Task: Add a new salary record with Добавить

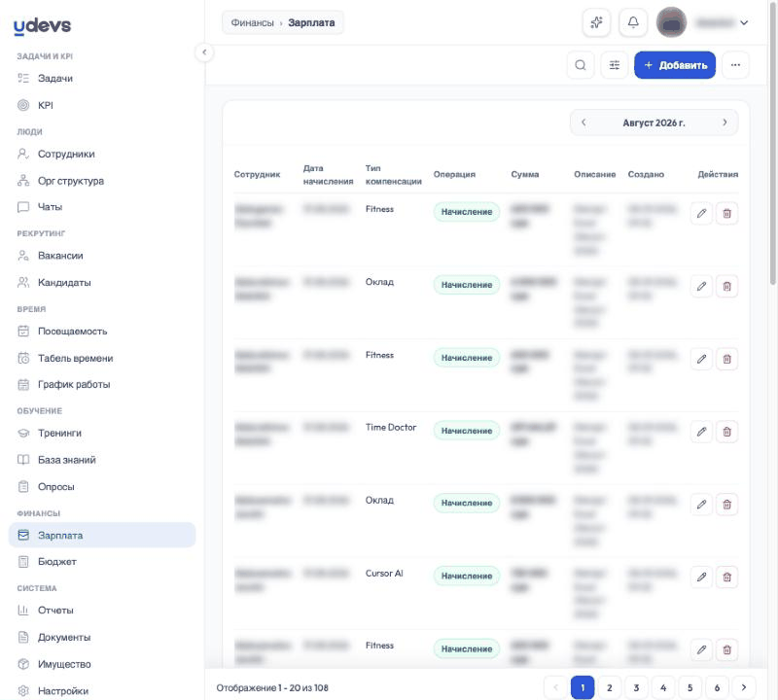Action: point(675,65)
